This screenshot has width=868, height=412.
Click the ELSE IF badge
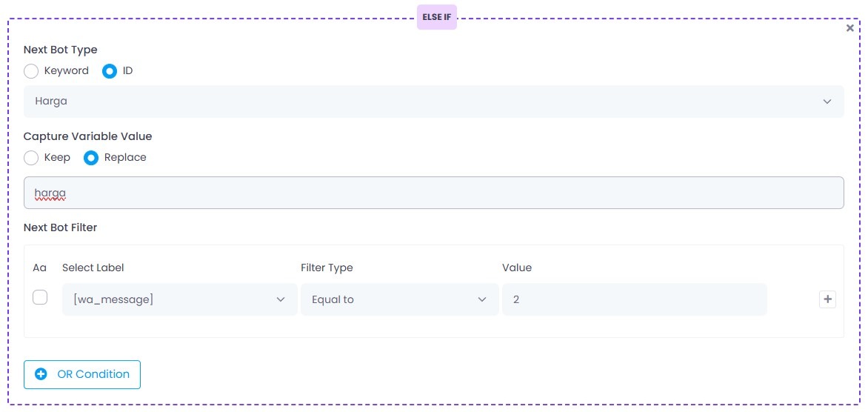click(437, 17)
